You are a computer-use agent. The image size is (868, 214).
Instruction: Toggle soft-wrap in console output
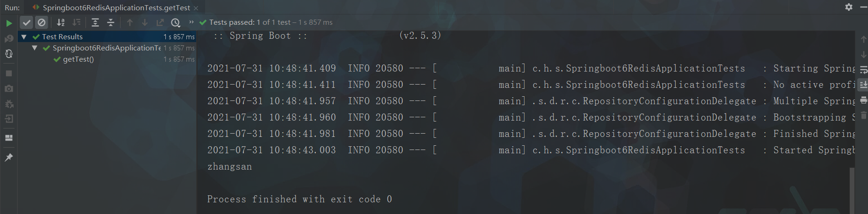[x=863, y=70]
